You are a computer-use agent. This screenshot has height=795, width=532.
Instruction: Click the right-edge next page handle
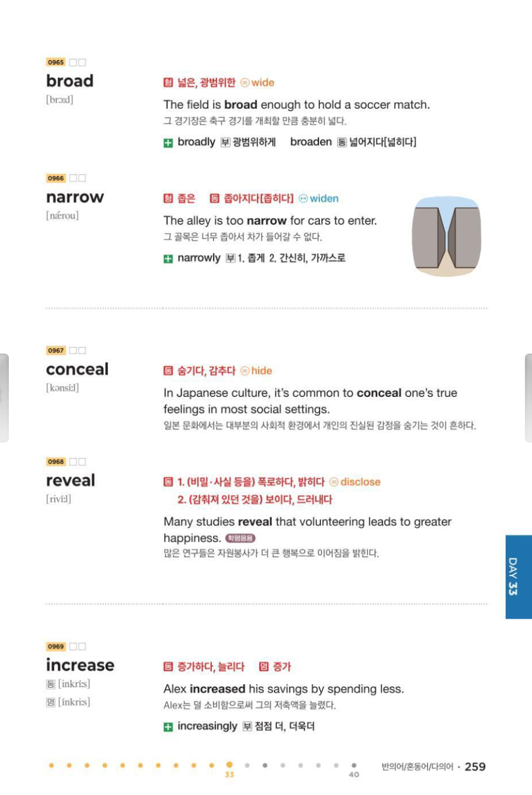click(528, 397)
